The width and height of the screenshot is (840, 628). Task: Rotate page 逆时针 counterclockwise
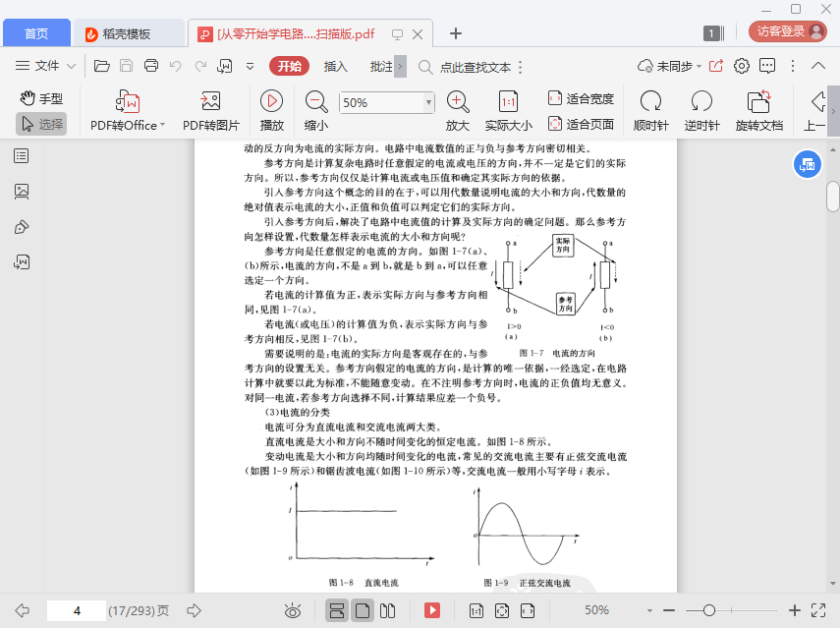(701, 111)
